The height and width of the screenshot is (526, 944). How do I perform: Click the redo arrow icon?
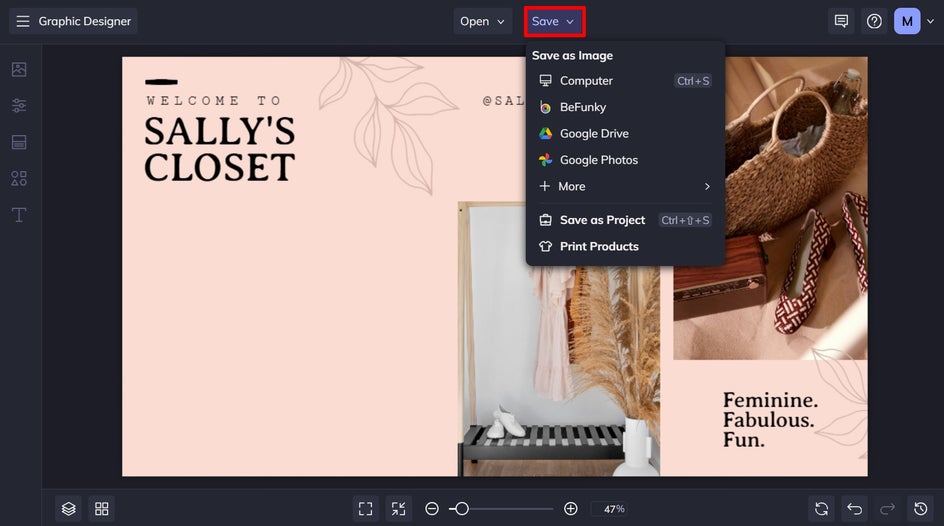point(887,509)
